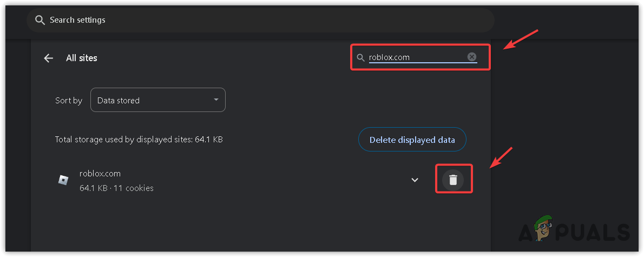Click the Sort by label

69,100
